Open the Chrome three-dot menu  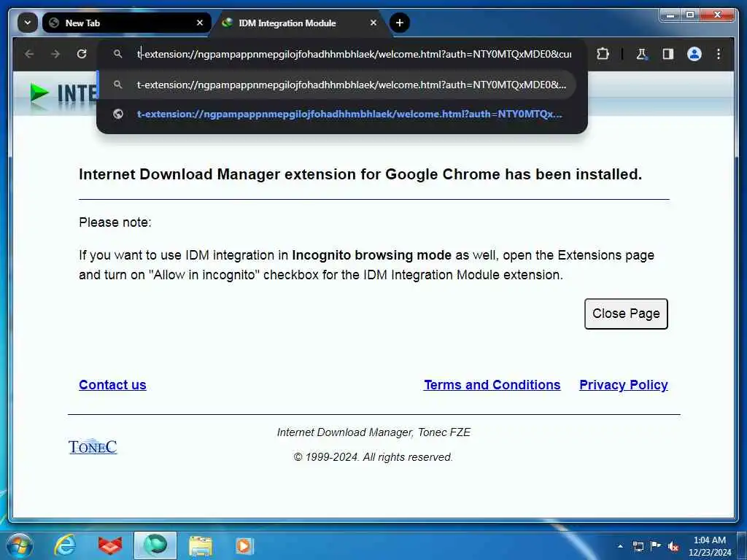point(719,54)
